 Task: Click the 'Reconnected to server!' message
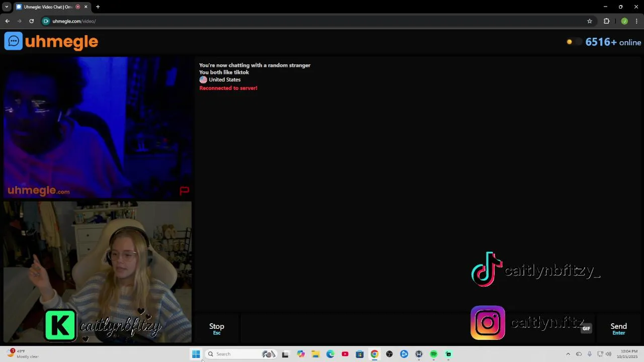coord(228,88)
